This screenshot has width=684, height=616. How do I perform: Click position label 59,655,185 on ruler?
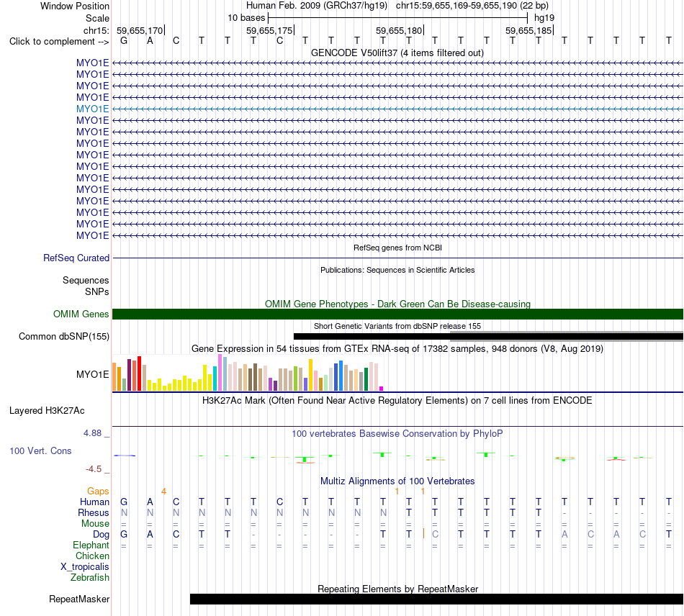(528, 30)
